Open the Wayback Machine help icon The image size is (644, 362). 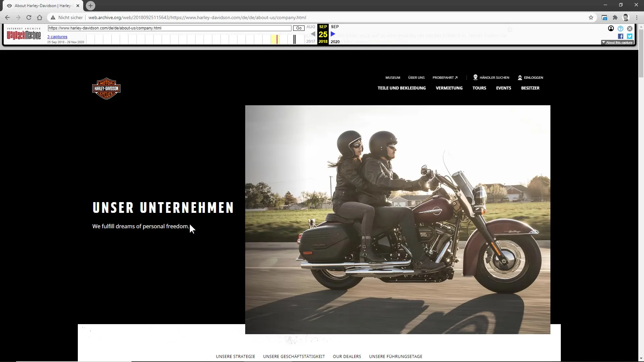tap(620, 28)
